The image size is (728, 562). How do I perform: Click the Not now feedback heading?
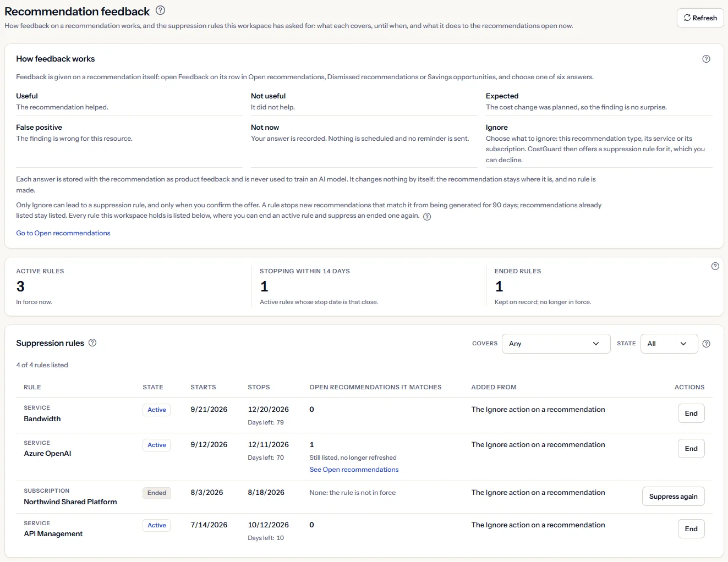pyautogui.click(x=265, y=127)
